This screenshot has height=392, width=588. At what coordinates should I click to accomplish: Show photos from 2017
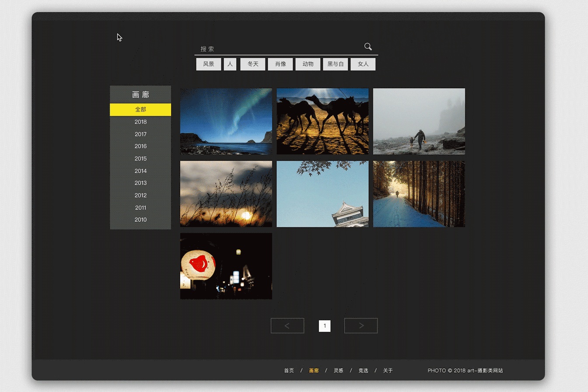[x=140, y=134]
